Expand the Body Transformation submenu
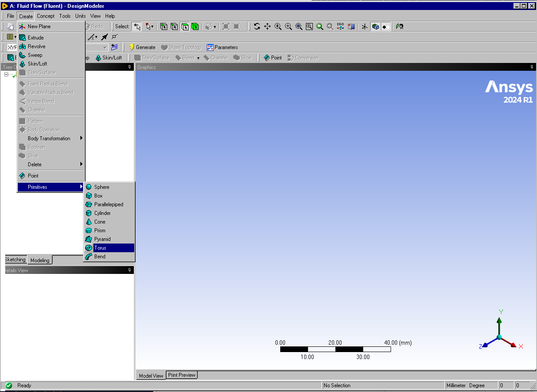Image resolution: width=537 pixels, height=392 pixels. tap(49, 138)
